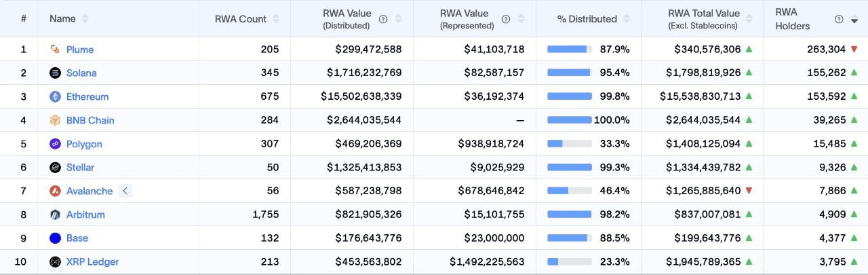Click help icon beside RWA Holders
This screenshot has width=868, height=275.
(x=839, y=19)
